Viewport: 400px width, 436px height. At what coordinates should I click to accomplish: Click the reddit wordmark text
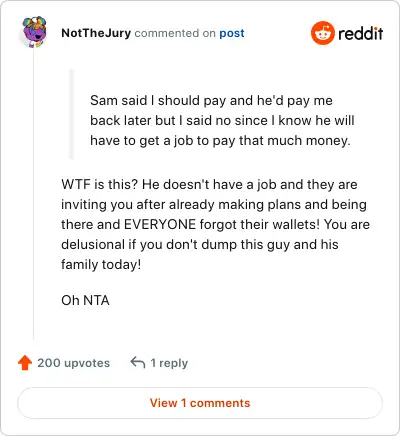pos(360,33)
